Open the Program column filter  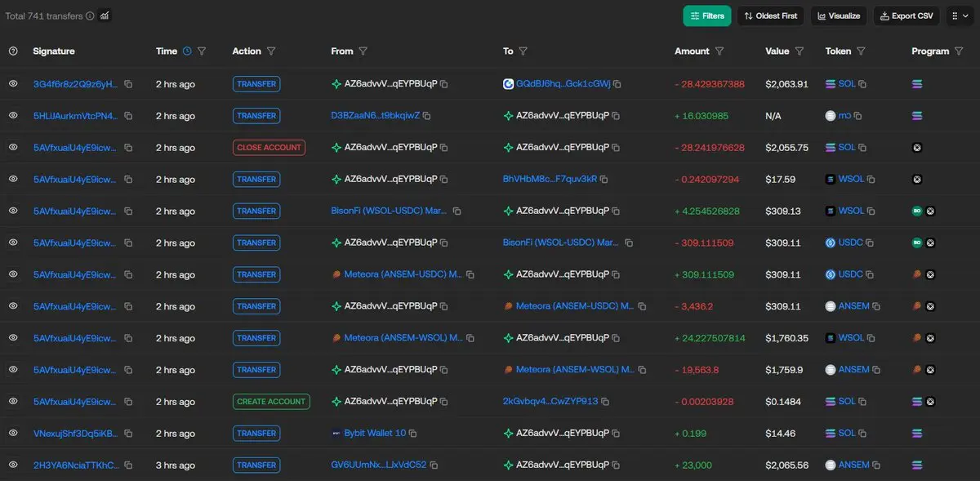tap(959, 51)
